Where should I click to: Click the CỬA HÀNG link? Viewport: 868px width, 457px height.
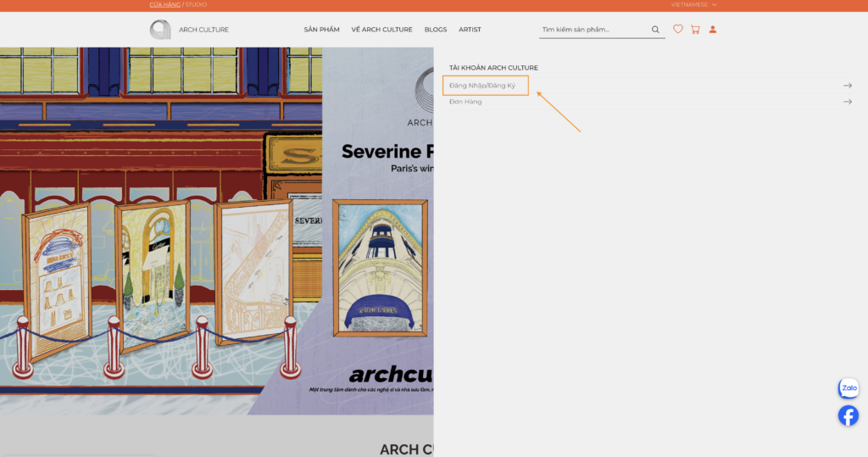tap(165, 4)
